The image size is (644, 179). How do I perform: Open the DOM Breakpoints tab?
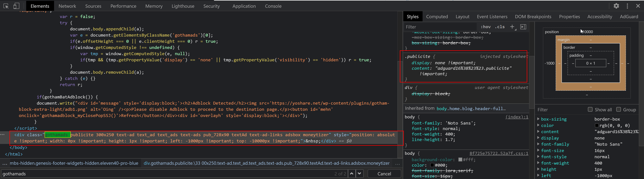click(533, 16)
